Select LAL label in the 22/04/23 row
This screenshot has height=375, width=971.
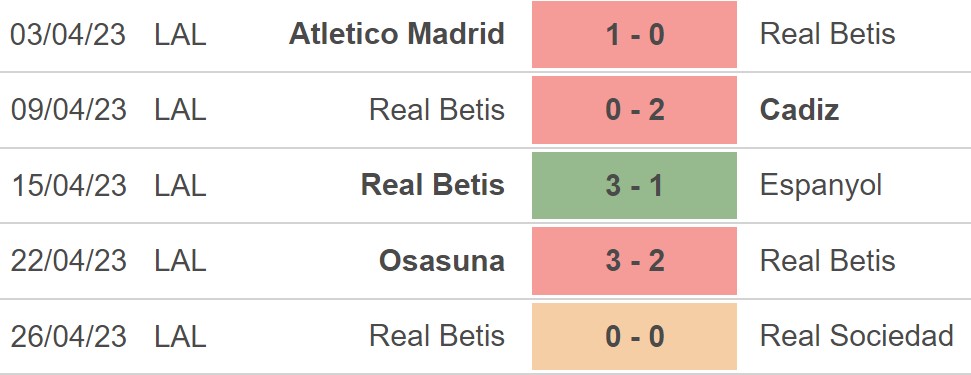[x=180, y=261]
